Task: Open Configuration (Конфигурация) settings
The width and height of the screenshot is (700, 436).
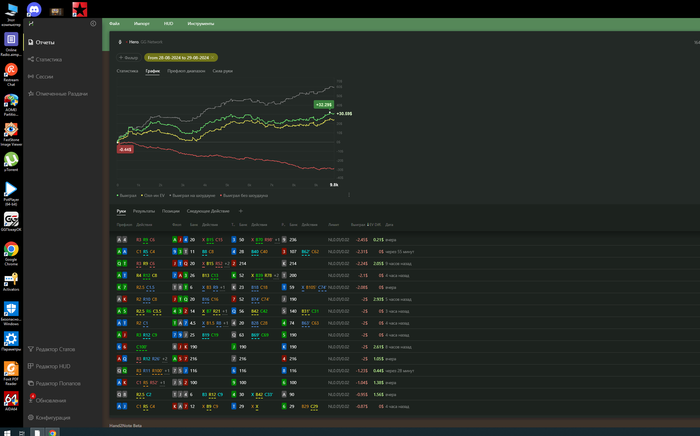Action: point(52,417)
